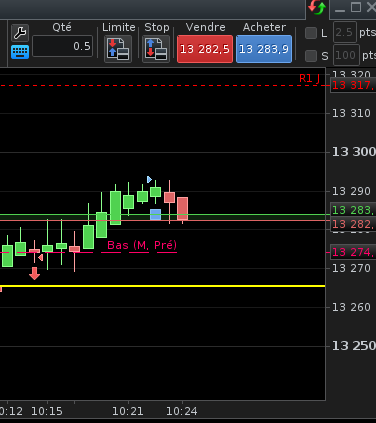Click the red-green refresh arrows icon
The height and width of the screenshot is (423, 376).
[317, 7]
